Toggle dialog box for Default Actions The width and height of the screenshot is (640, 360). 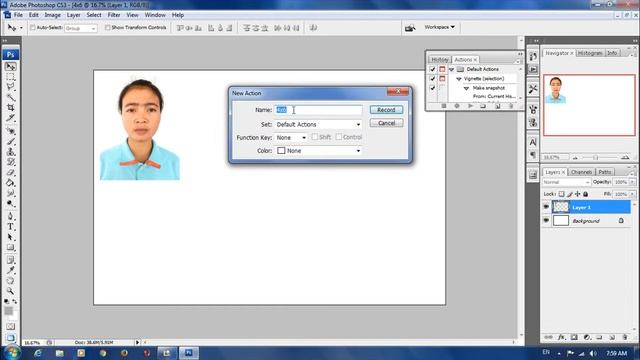click(442, 69)
